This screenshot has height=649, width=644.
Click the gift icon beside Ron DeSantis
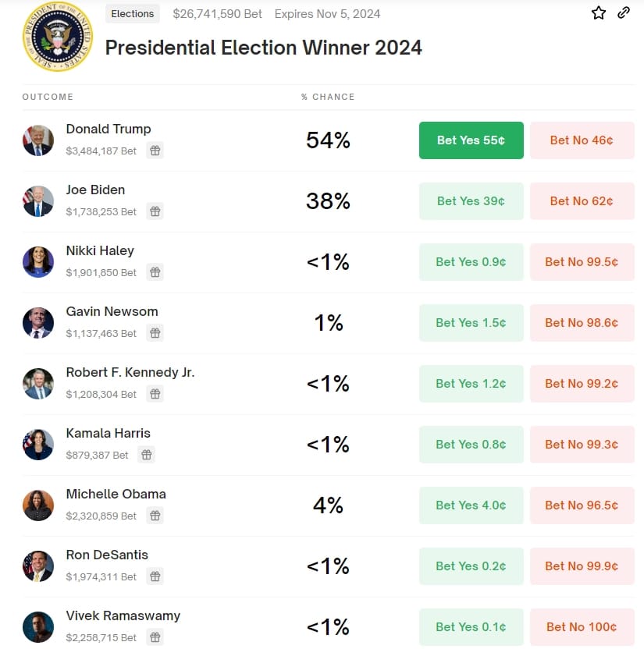click(x=155, y=576)
